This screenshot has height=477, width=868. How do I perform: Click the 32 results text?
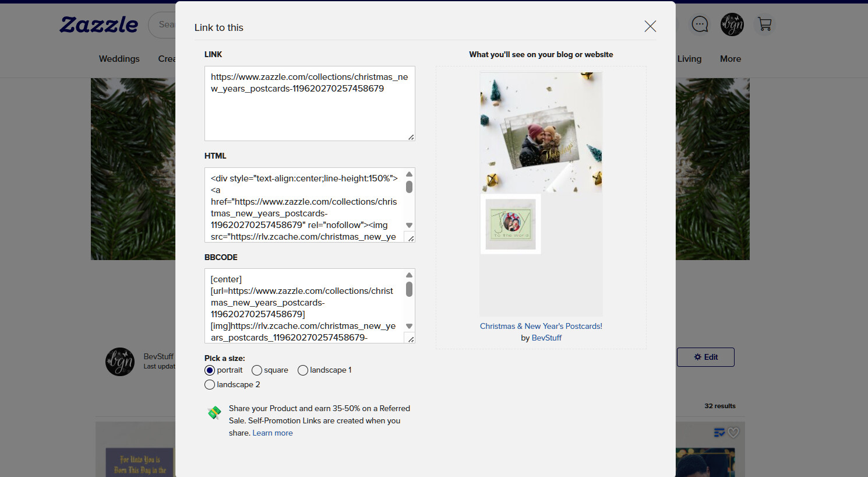coord(720,406)
